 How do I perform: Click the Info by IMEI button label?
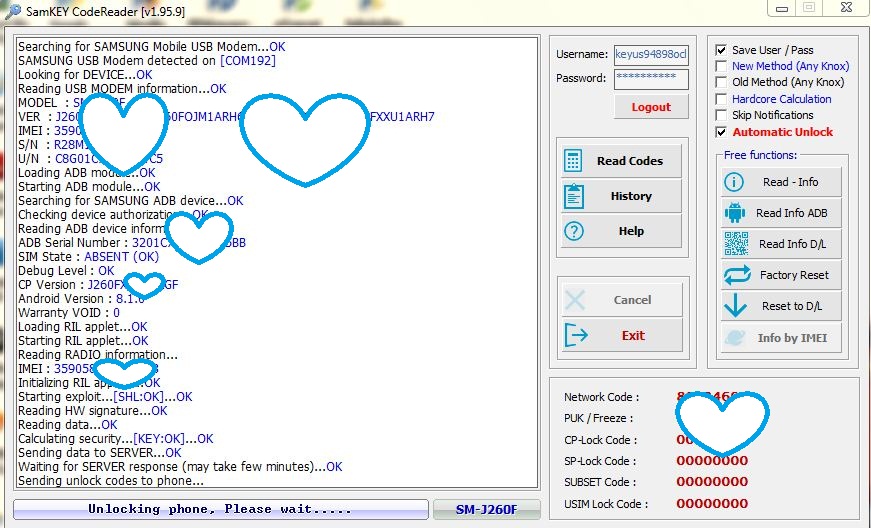(x=792, y=338)
